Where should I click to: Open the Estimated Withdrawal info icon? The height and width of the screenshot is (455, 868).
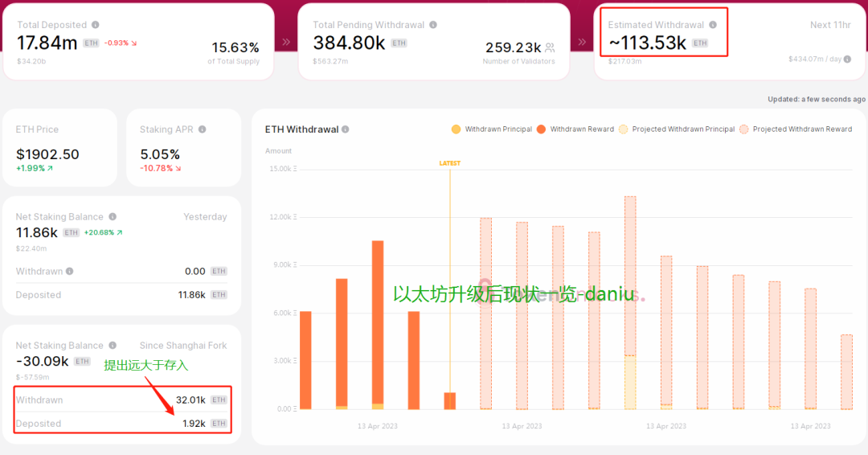click(x=713, y=25)
